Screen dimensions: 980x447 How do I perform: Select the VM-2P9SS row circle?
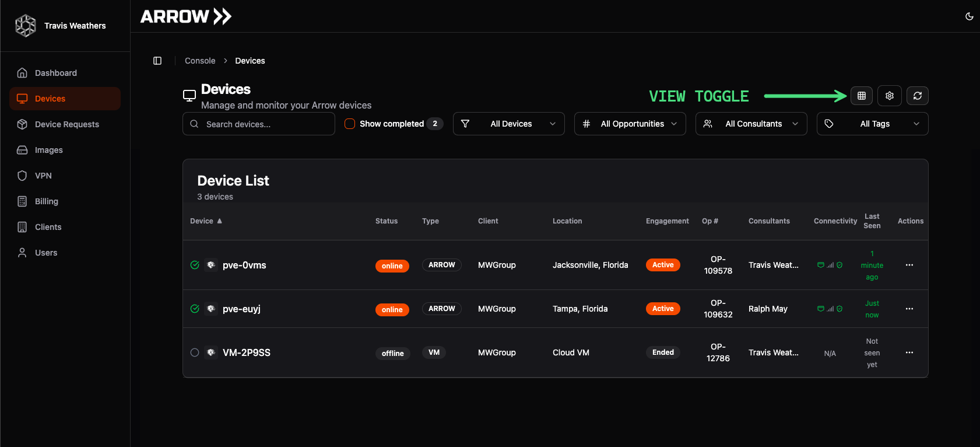[195, 352]
